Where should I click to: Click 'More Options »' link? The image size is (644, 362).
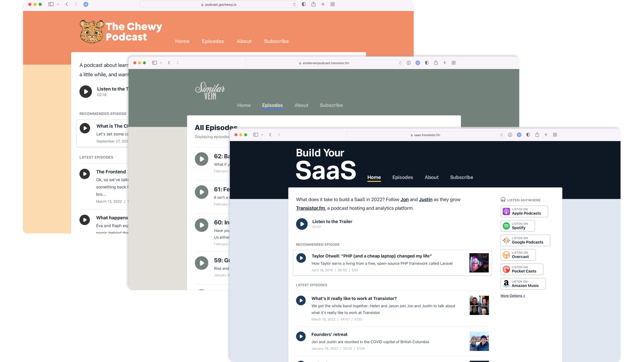[x=513, y=296]
